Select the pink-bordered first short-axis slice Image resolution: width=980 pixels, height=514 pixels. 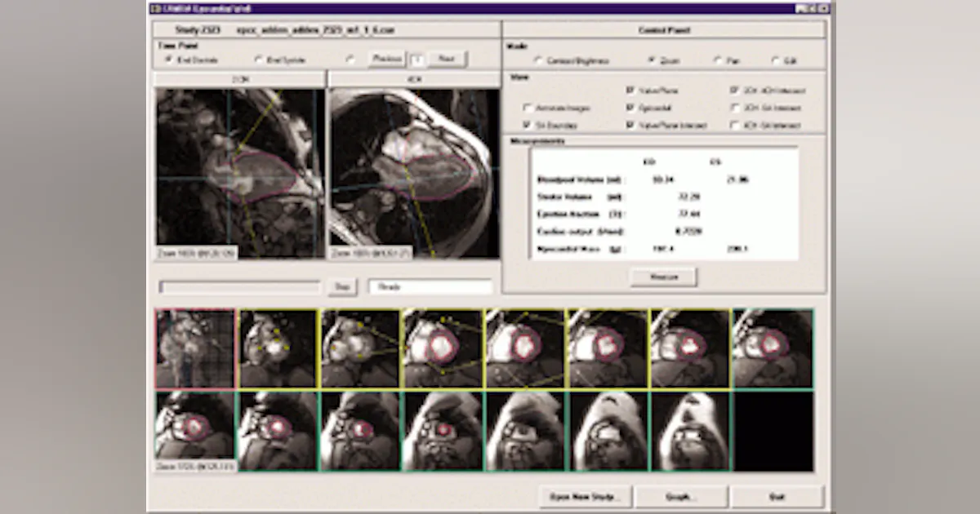195,348
